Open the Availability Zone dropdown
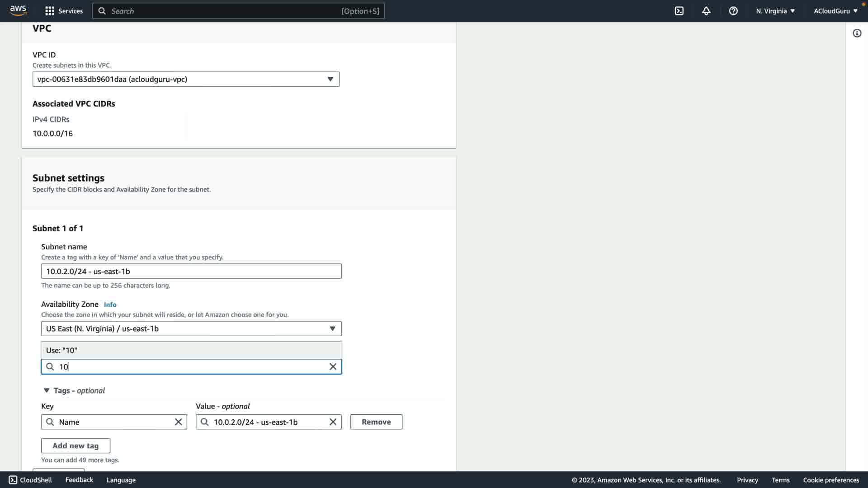Viewport: 868px width, 488px height. tap(191, 328)
